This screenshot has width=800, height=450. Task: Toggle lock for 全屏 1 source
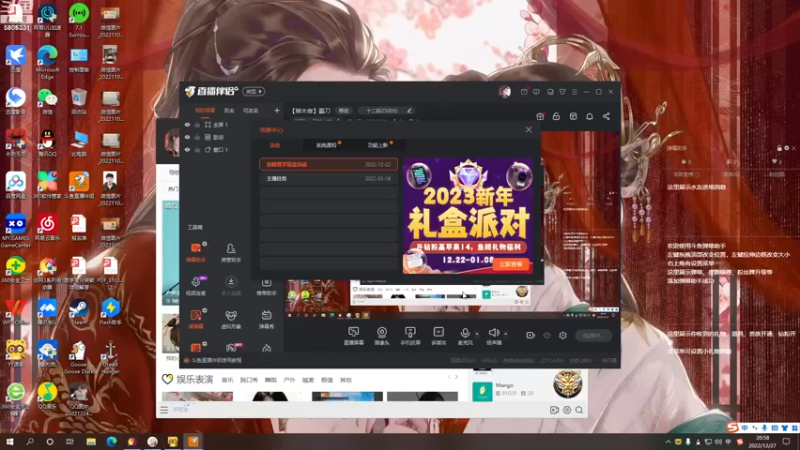[197, 125]
